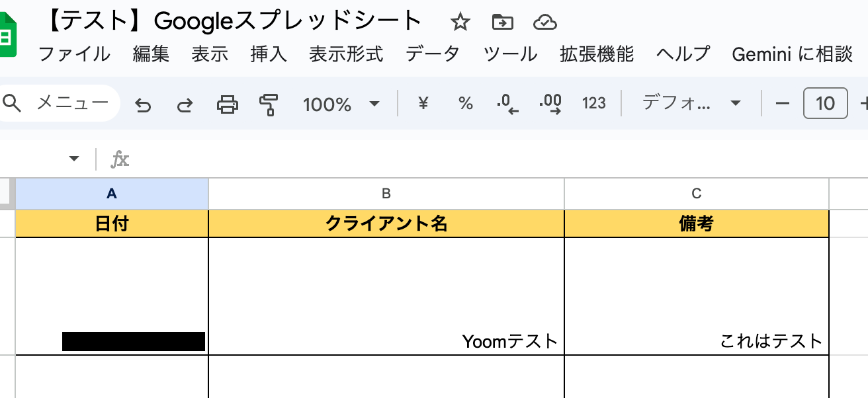The height and width of the screenshot is (398, 868).
Task: Open the name box dropdown arrow
Action: (x=74, y=159)
